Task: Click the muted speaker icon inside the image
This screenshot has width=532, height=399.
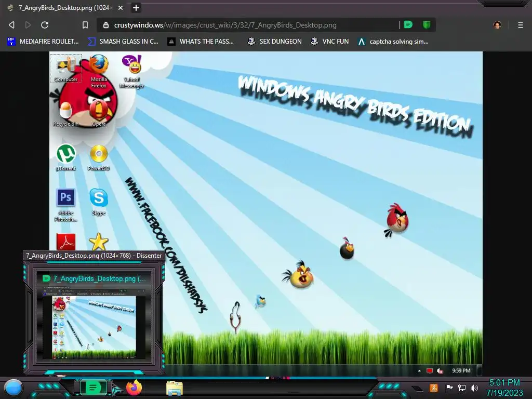Action: [440, 371]
